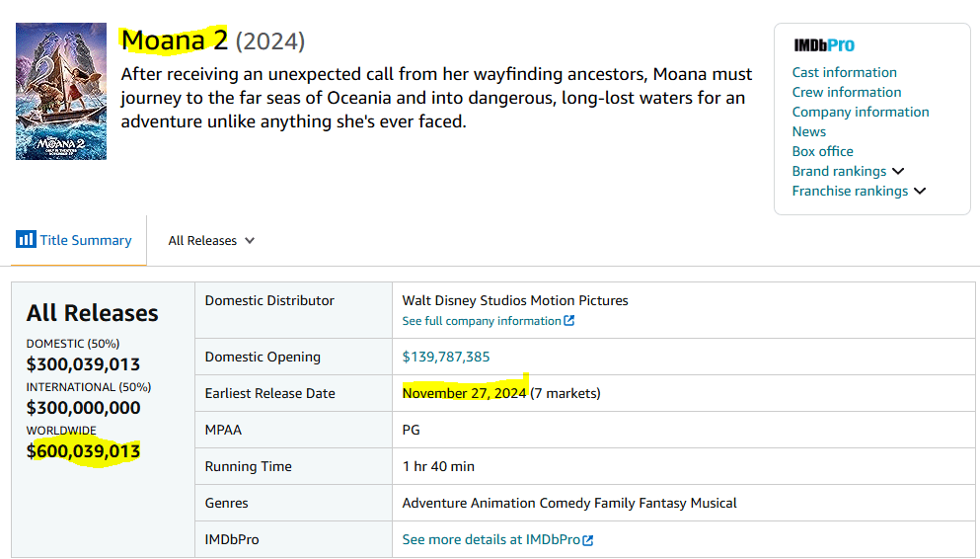Click the IMDbPro logo
Screen dimensions: 980x559
(824, 45)
